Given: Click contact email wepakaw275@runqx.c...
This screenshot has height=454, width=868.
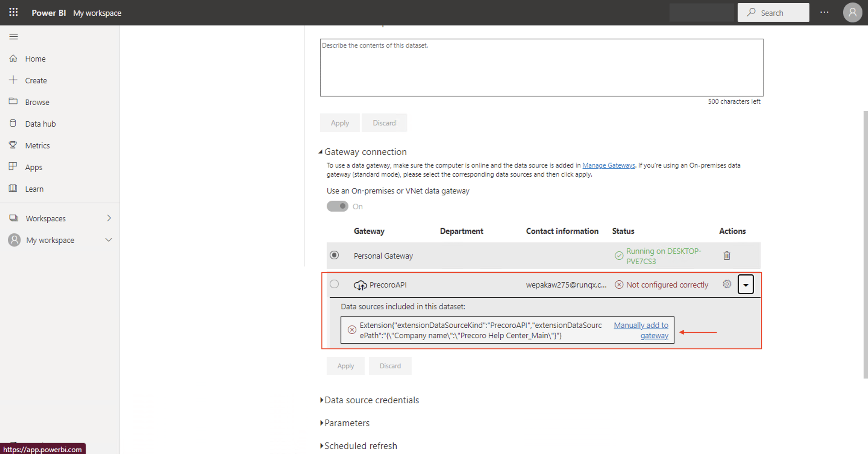Looking at the screenshot, I should [566, 285].
